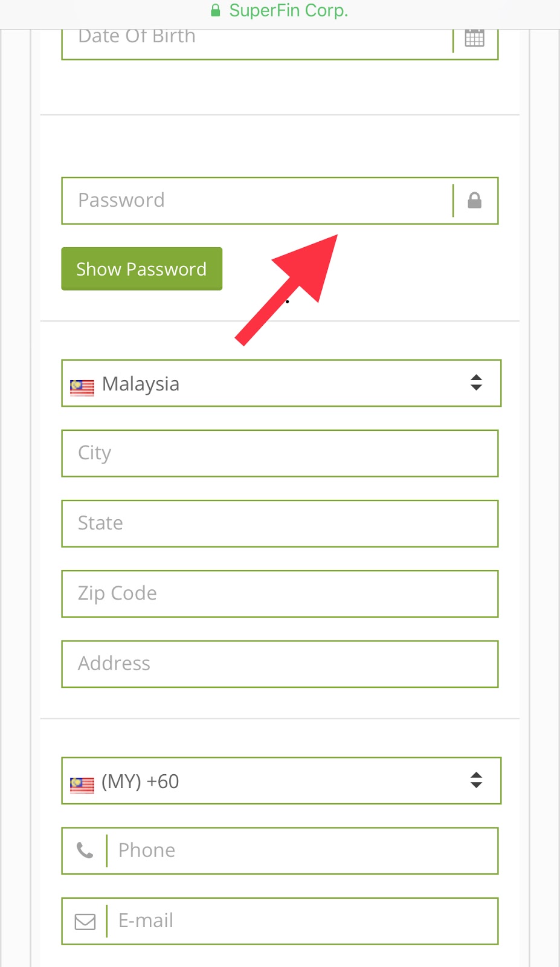
Task: Select the Address input box
Action: (280, 664)
